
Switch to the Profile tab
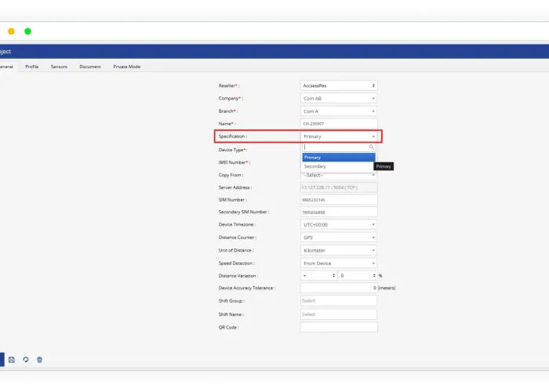[x=31, y=67]
